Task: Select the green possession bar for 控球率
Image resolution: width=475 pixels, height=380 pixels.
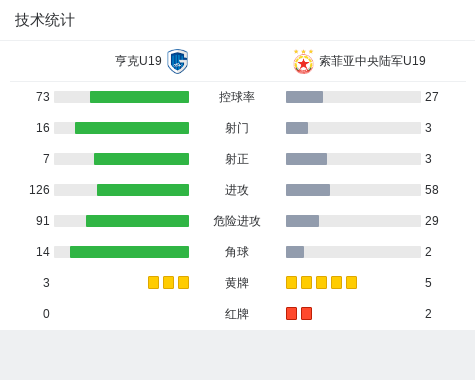Action: pos(139,97)
